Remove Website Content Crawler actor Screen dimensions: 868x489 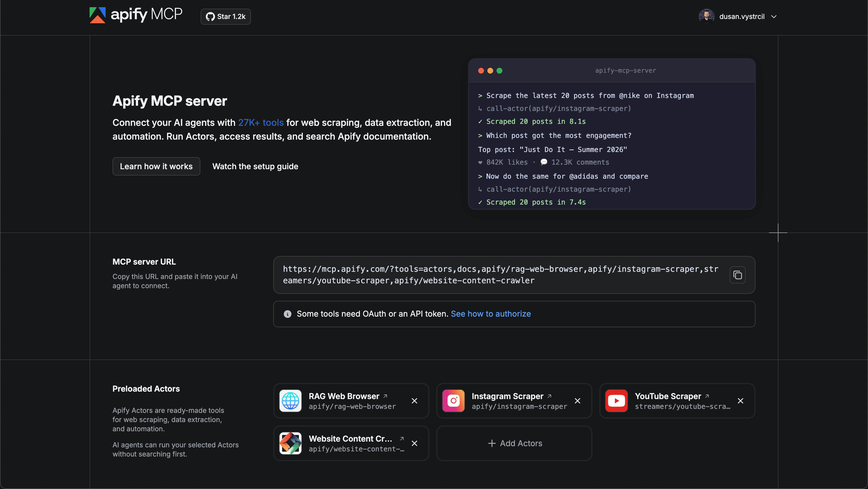click(x=414, y=443)
